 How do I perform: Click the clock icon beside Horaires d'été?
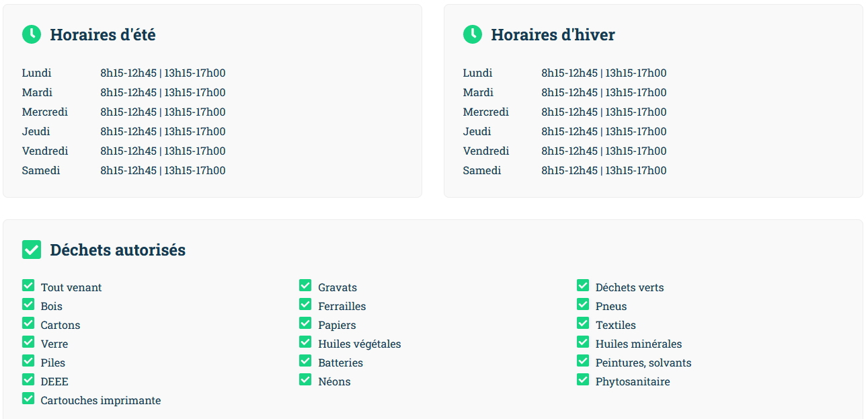[x=32, y=34]
